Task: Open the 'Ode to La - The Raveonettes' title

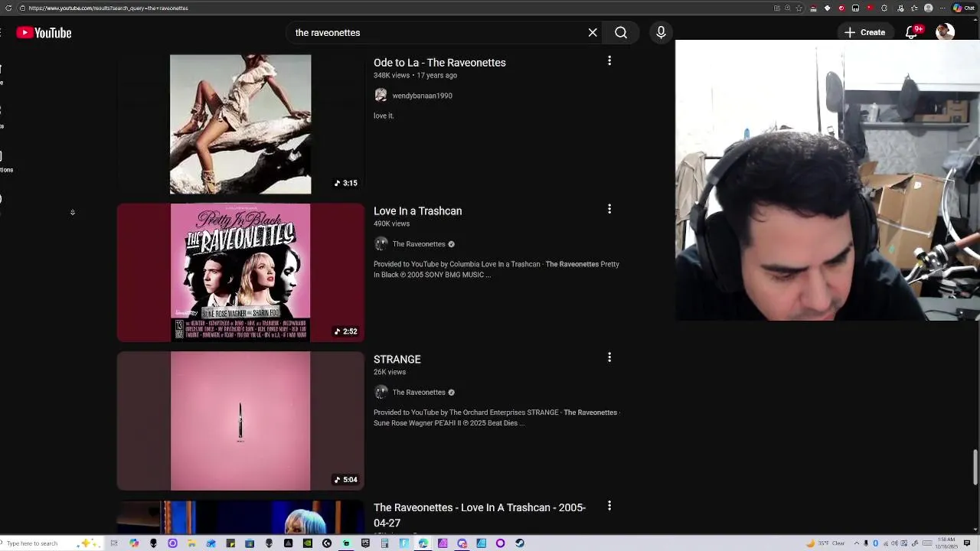Action: (x=439, y=63)
